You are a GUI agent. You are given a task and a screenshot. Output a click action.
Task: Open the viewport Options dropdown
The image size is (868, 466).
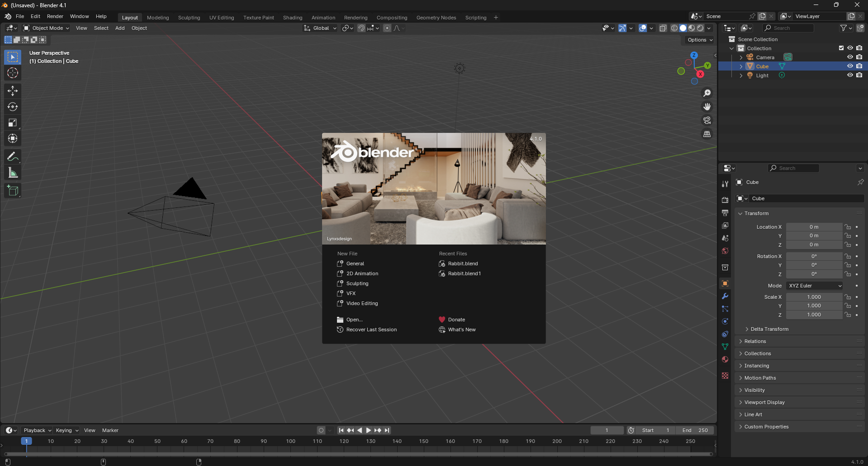click(x=700, y=40)
